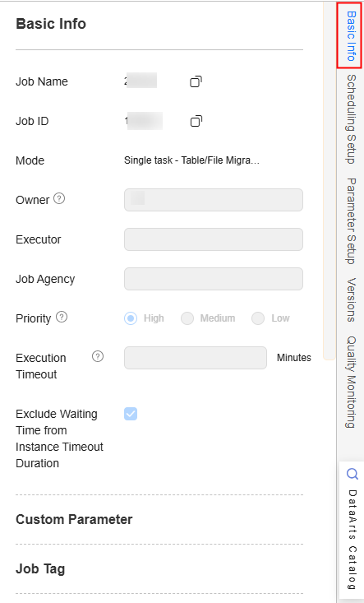Open the Job Agency field
This screenshot has height=603, width=364.
click(x=214, y=279)
